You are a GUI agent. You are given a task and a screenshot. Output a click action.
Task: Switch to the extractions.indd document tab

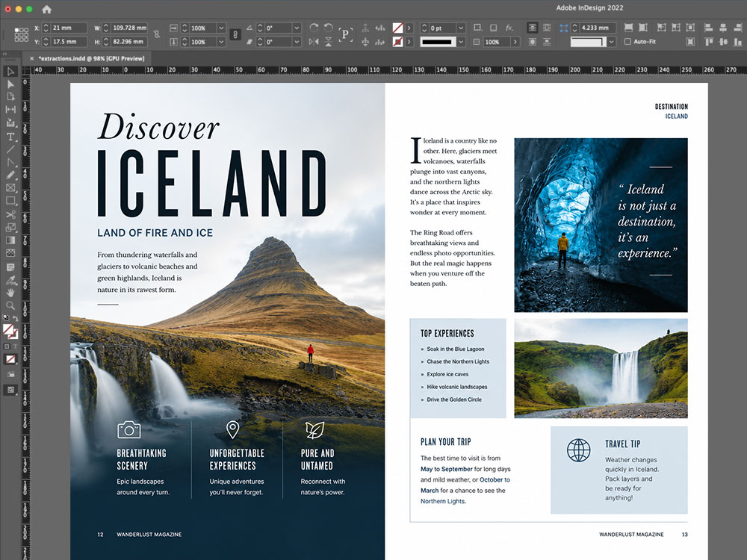pyautogui.click(x=91, y=58)
